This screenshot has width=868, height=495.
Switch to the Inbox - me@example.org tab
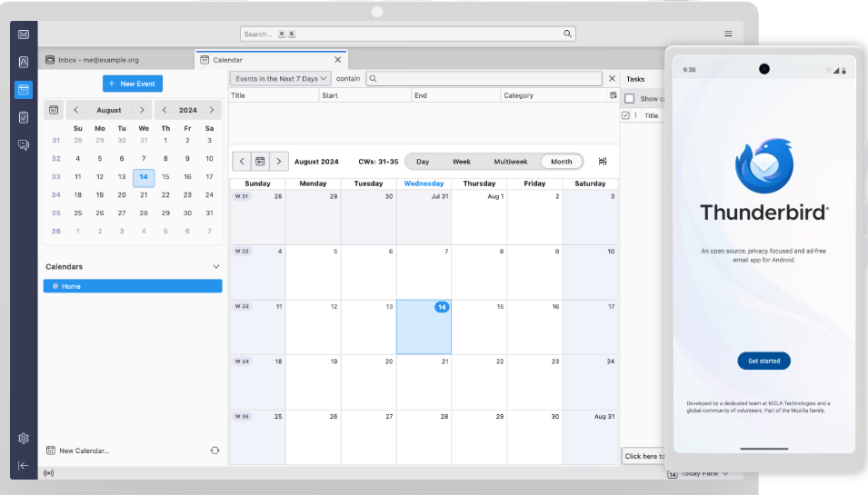point(116,60)
